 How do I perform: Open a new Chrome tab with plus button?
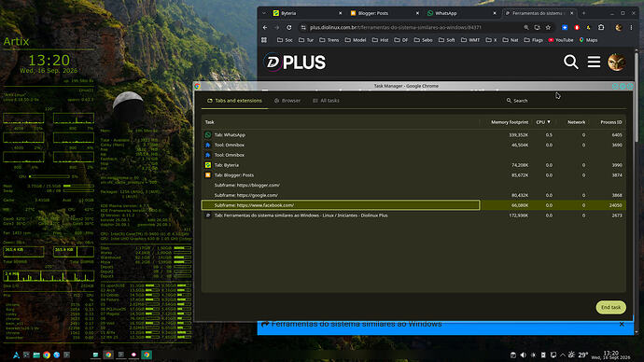coord(583,13)
